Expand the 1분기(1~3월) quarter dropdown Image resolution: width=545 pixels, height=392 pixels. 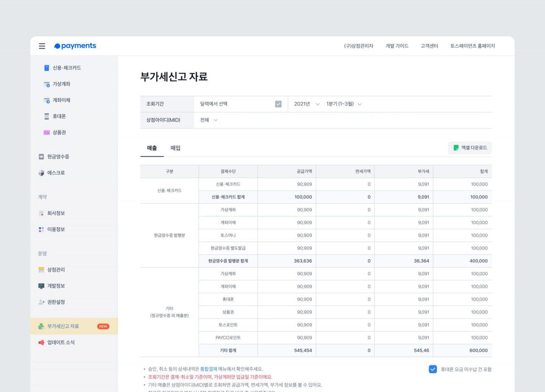point(344,104)
